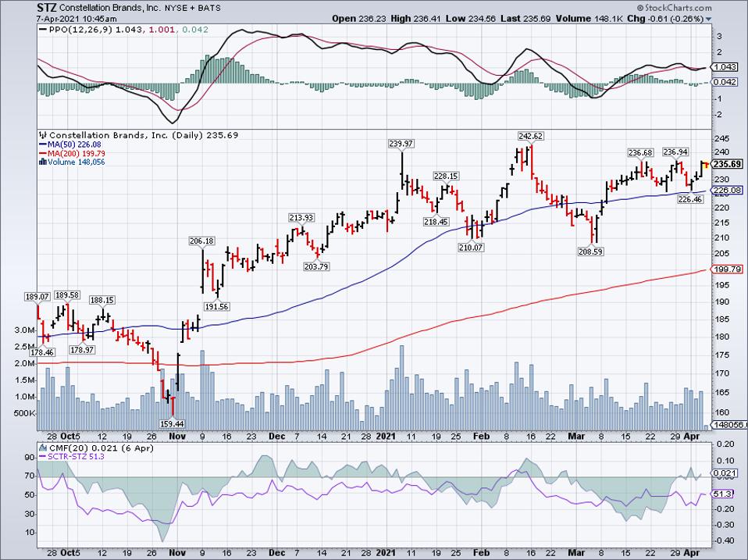This screenshot has height=560, width=748.
Task: Click the 0.042 histogram axis tag
Action: click(x=725, y=82)
